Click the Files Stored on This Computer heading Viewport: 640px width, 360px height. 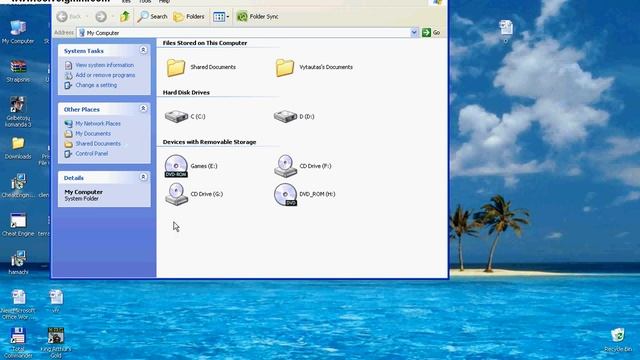205,43
